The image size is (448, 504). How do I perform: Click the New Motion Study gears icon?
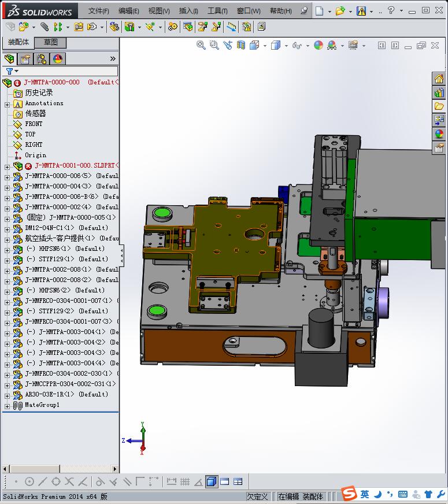(x=173, y=27)
